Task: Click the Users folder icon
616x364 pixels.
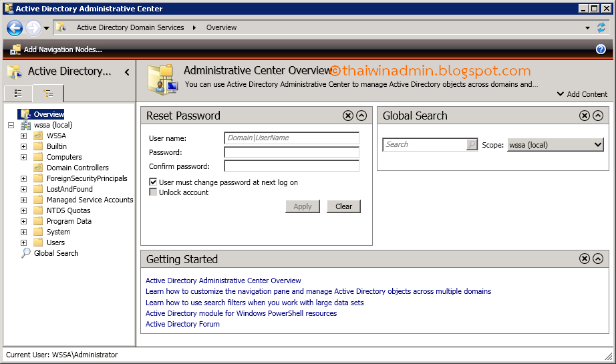Action: coord(38,242)
